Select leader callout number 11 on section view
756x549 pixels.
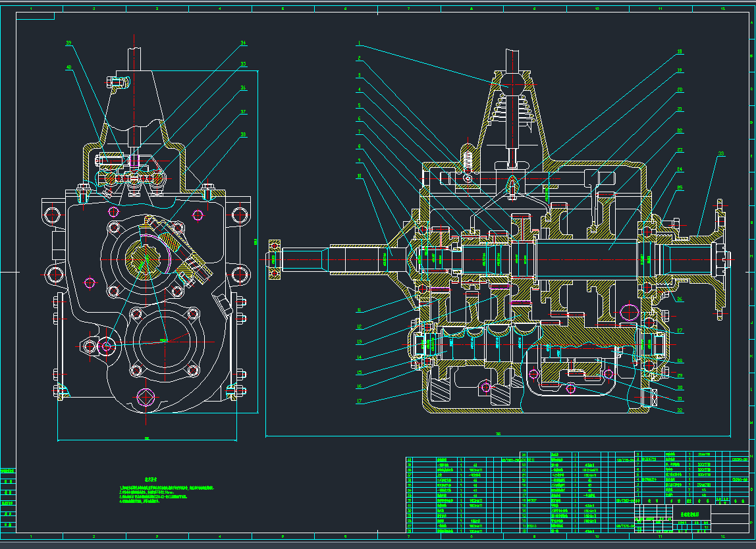359,310
